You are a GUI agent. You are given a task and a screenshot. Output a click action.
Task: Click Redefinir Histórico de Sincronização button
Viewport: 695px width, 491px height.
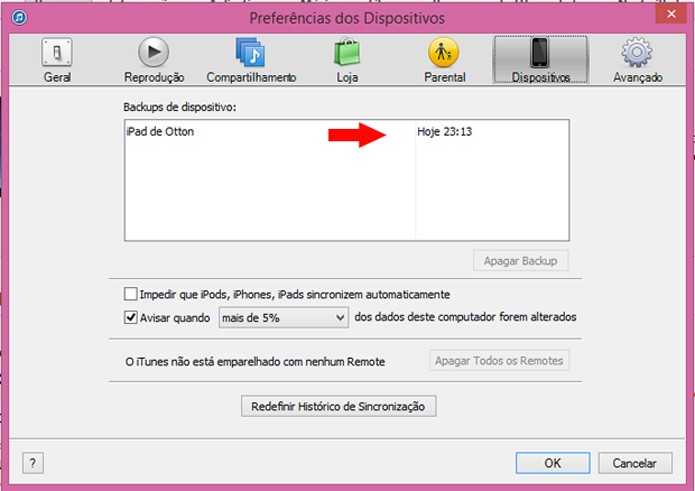[x=339, y=406]
